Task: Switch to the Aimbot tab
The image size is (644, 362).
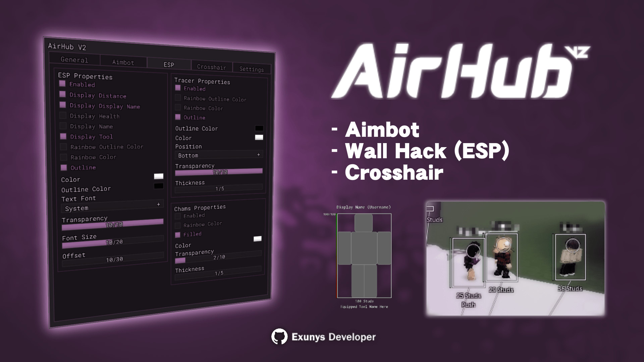Action: (123, 62)
